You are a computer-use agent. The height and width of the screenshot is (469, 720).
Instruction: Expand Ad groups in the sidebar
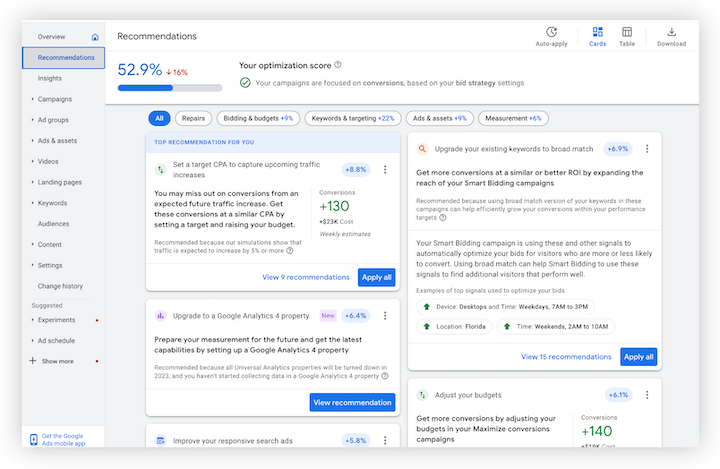[54, 120]
